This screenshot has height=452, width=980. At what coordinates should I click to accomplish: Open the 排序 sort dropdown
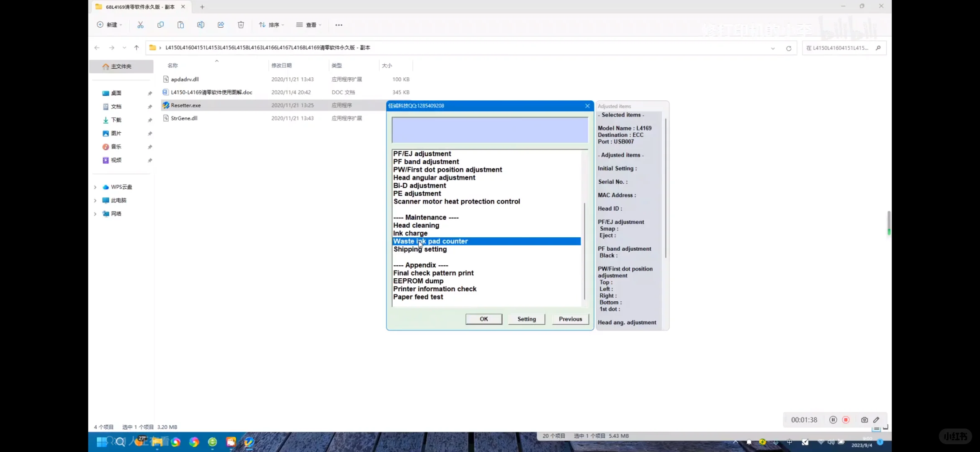pos(271,25)
